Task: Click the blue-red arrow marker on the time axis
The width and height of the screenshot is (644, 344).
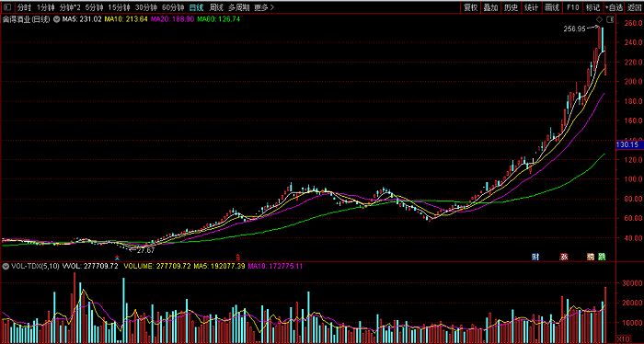Action: (118, 258)
